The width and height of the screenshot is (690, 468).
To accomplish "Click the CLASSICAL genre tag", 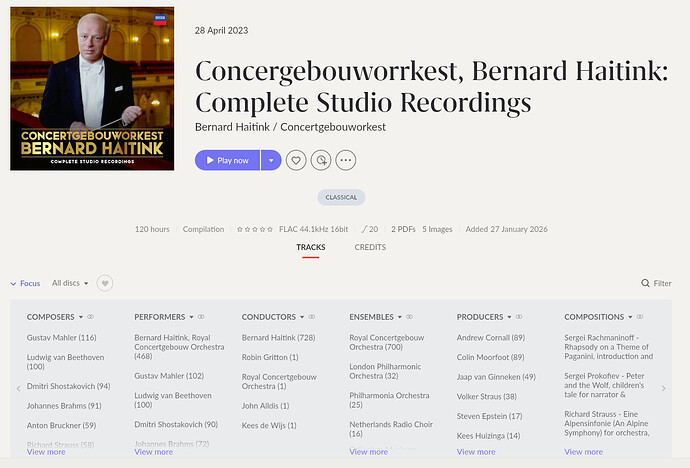I will click(x=341, y=197).
